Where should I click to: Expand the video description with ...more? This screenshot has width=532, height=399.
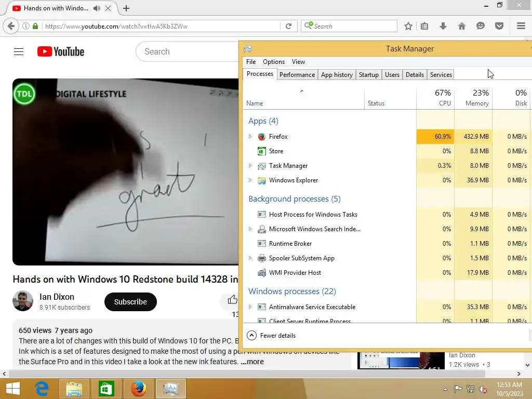pos(252,362)
